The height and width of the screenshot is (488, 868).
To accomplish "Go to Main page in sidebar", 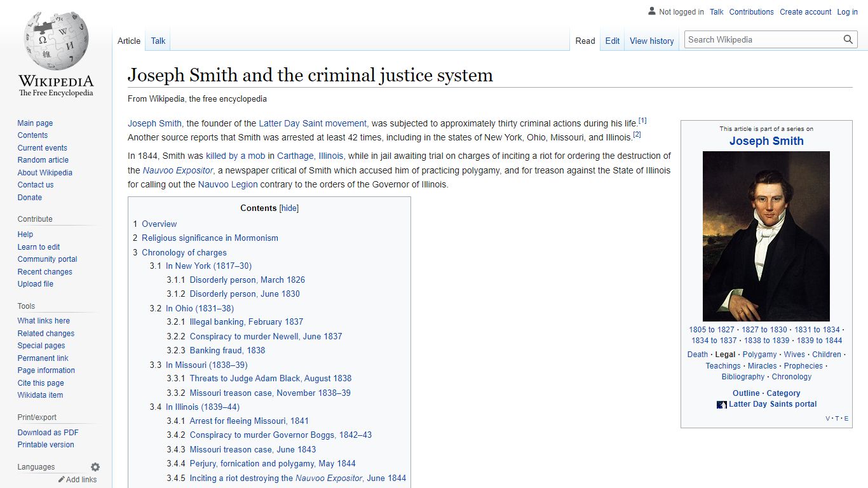I will [35, 123].
